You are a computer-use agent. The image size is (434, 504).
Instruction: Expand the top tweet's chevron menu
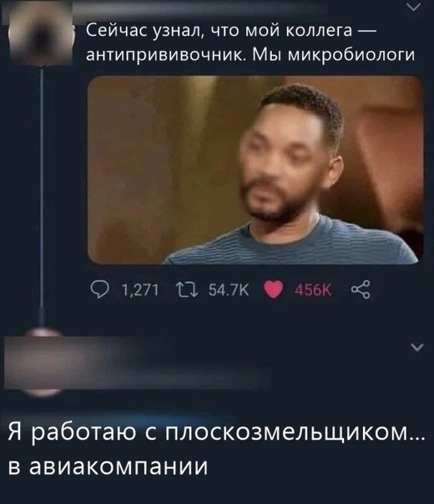414,8
